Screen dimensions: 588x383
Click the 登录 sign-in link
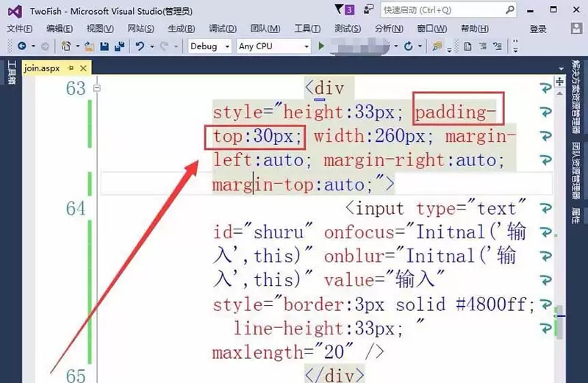click(538, 29)
